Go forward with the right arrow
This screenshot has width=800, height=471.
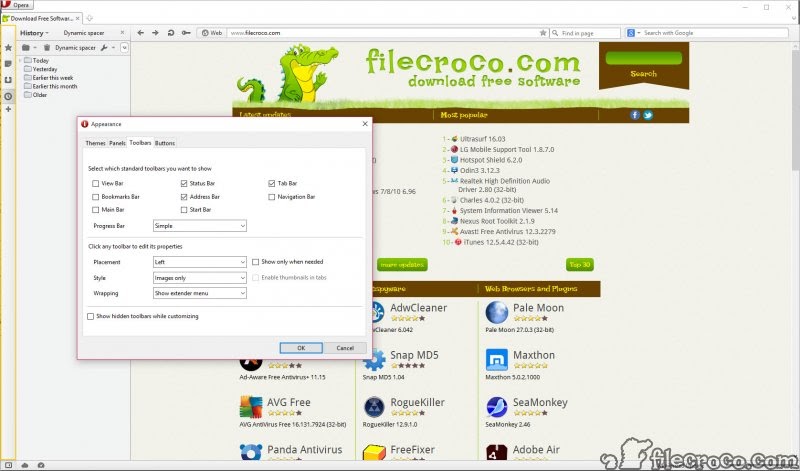coord(155,33)
